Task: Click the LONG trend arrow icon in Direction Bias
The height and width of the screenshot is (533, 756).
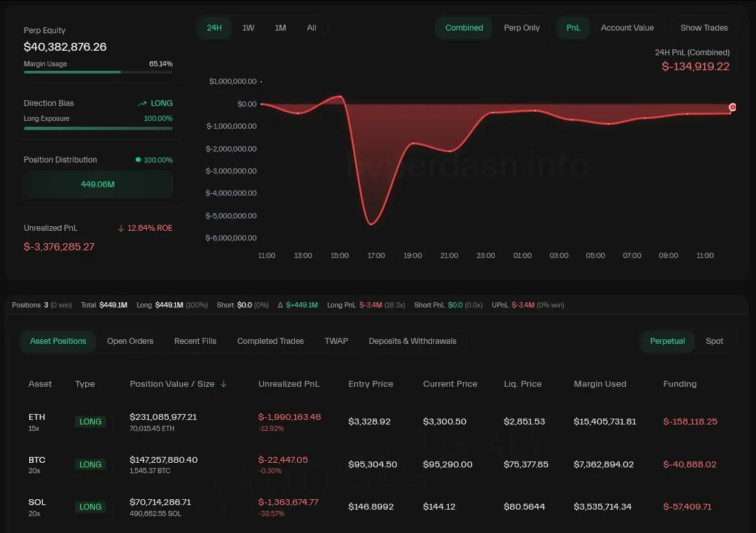Action: 142,103
